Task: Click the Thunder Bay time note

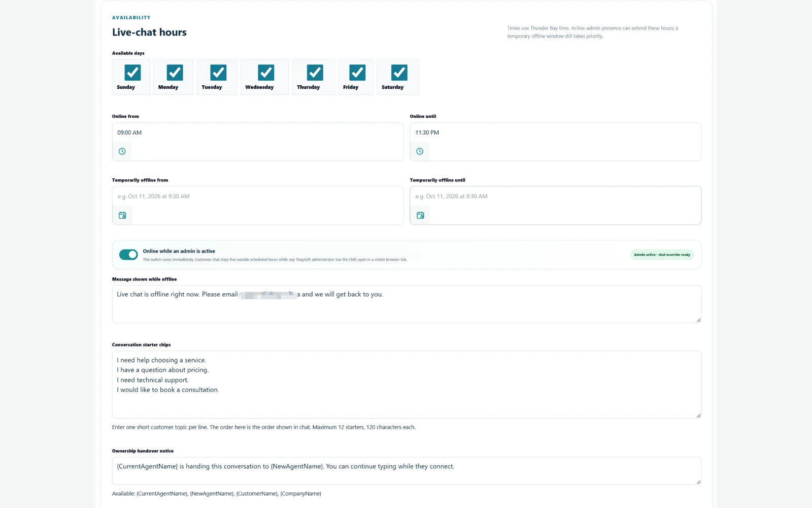Action: 593,32
